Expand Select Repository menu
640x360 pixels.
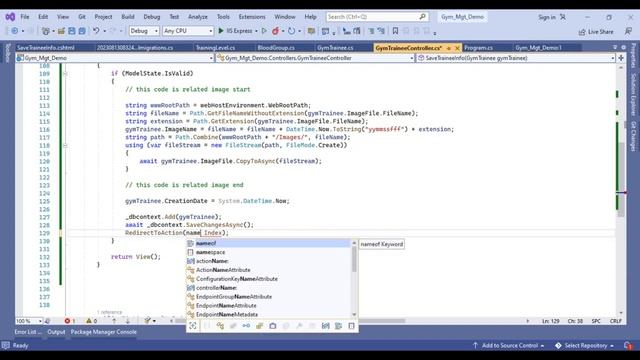[x=584, y=346]
